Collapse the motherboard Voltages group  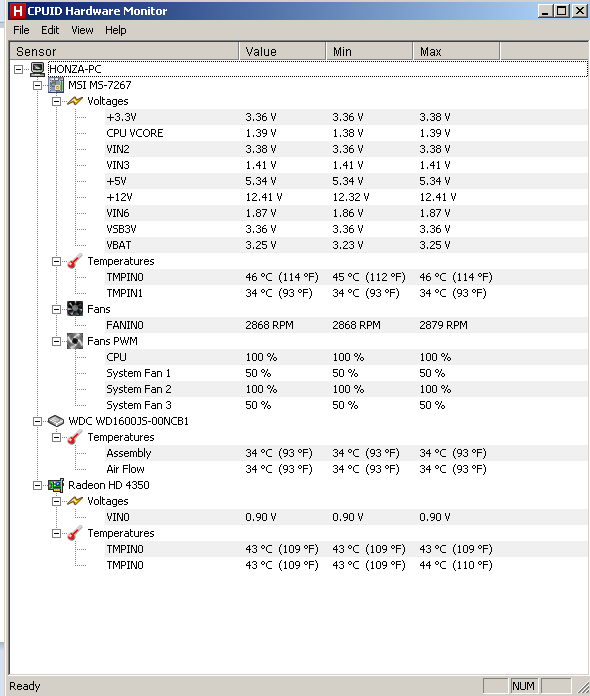point(56,101)
